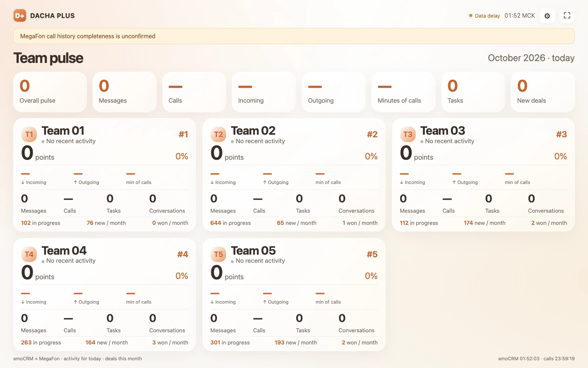
Task: Click the T4 badge of Team 04
Action: pyautogui.click(x=29, y=254)
